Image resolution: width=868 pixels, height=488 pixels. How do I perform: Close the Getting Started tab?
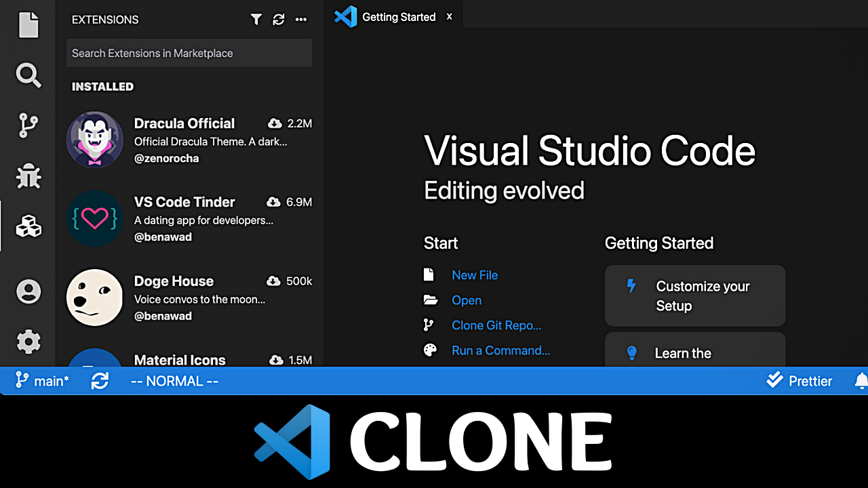point(449,16)
